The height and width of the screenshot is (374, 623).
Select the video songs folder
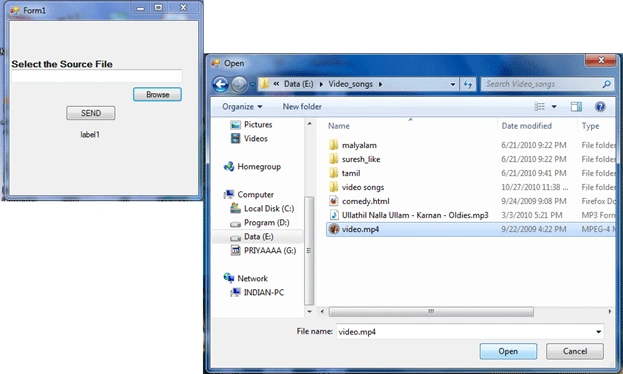pos(363,187)
